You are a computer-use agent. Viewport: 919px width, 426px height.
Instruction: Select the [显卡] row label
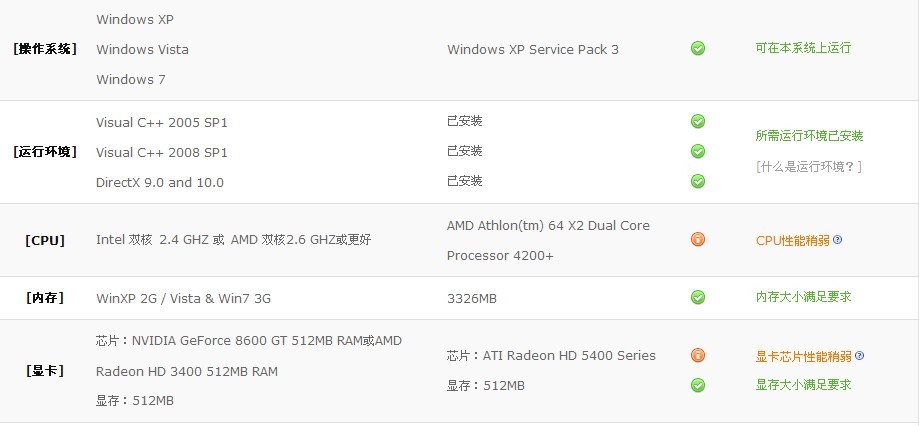coord(45,371)
